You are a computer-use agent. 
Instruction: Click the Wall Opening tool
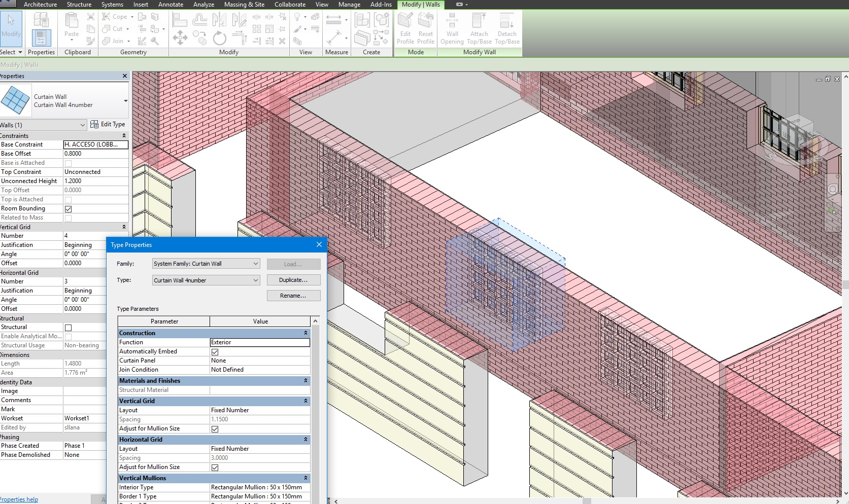pos(452,29)
